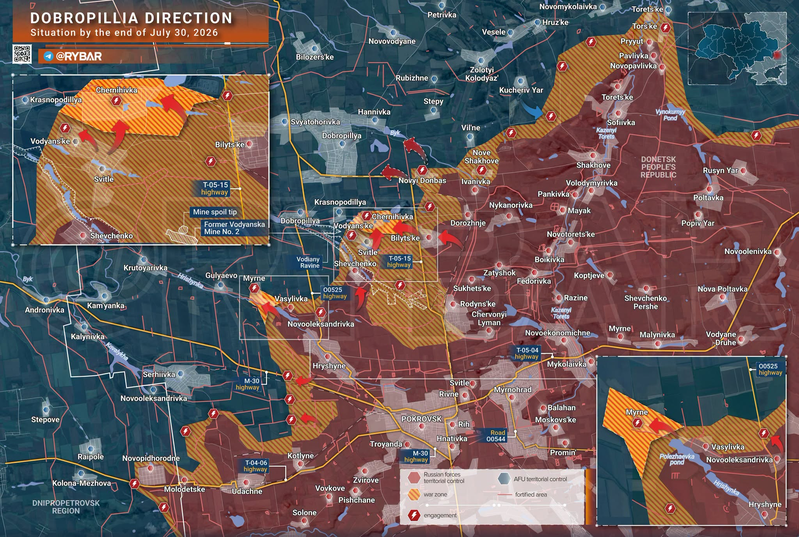Click the Serhiivka town label

(159, 374)
